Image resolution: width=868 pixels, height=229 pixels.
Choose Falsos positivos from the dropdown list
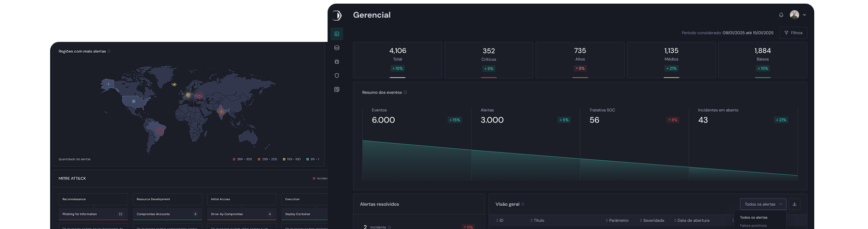(x=753, y=225)
